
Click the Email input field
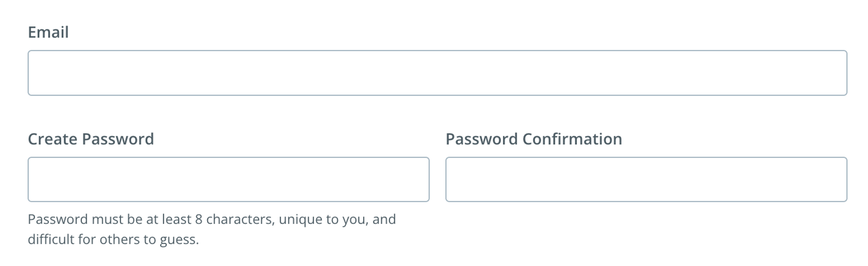click(x=437, y=73)
